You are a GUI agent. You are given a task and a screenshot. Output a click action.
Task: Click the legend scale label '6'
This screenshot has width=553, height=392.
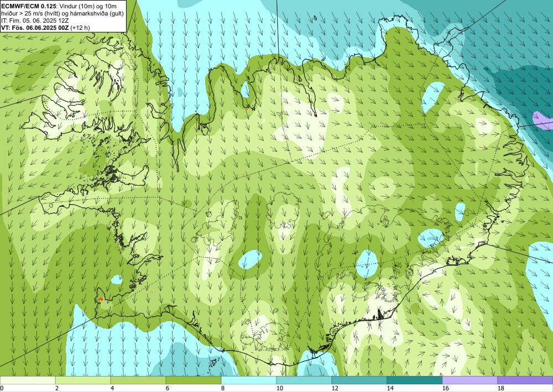[x=168, y=389]
